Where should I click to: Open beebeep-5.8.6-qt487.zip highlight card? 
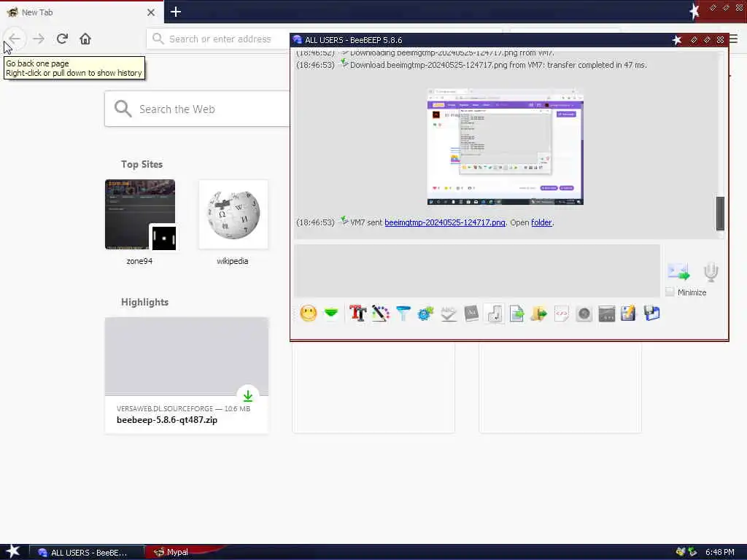pyautogui.click(x=186, y=376)
